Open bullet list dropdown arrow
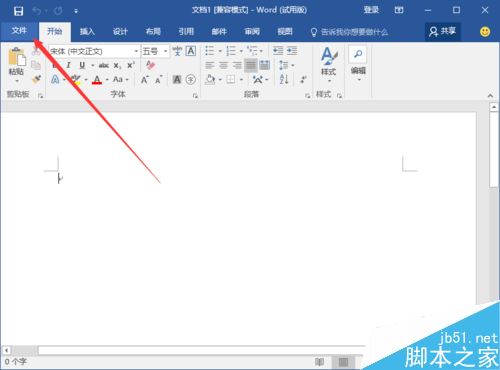This screenshot has width=500, height=370. (x=220, y=51)
